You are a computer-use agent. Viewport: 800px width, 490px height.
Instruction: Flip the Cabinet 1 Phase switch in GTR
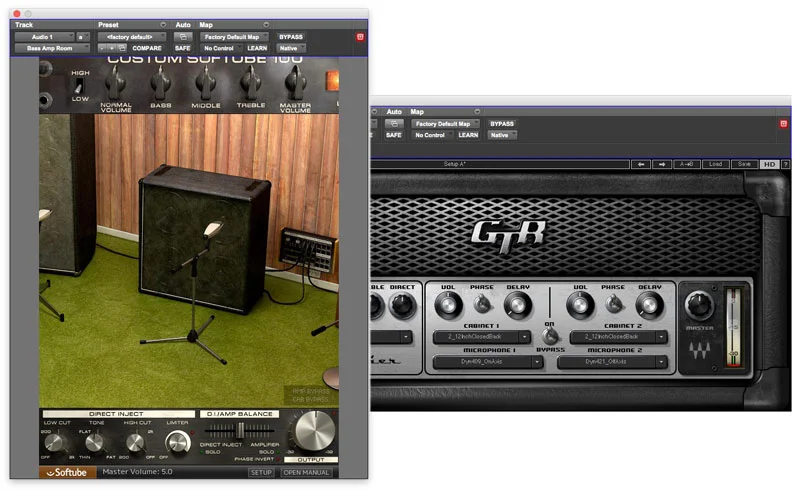[482, 304]
